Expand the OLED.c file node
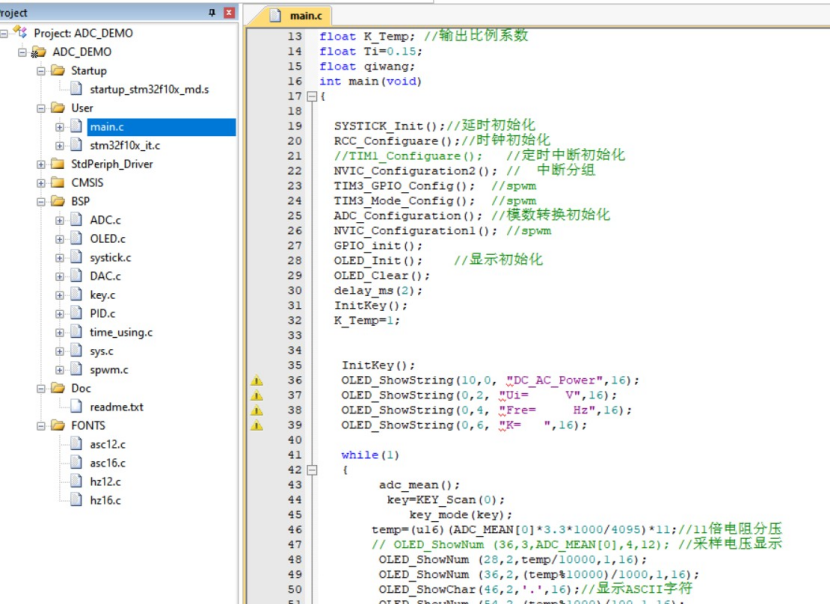The width and height of the screenshot is (830, 605). pos(59,239)
